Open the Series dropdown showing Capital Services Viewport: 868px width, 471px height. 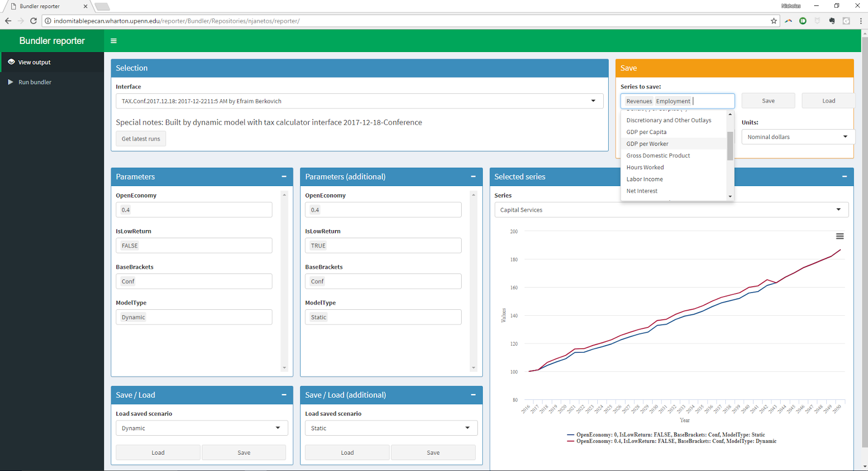(x=671, y=210)
